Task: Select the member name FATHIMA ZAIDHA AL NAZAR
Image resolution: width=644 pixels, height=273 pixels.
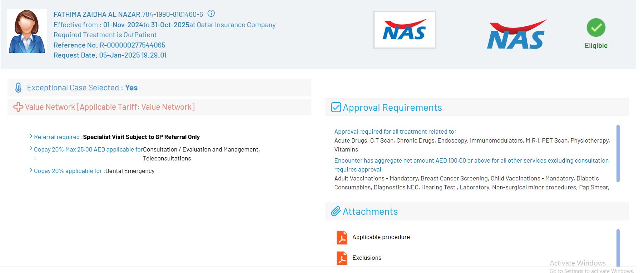Action: click(x=97, y=14)
